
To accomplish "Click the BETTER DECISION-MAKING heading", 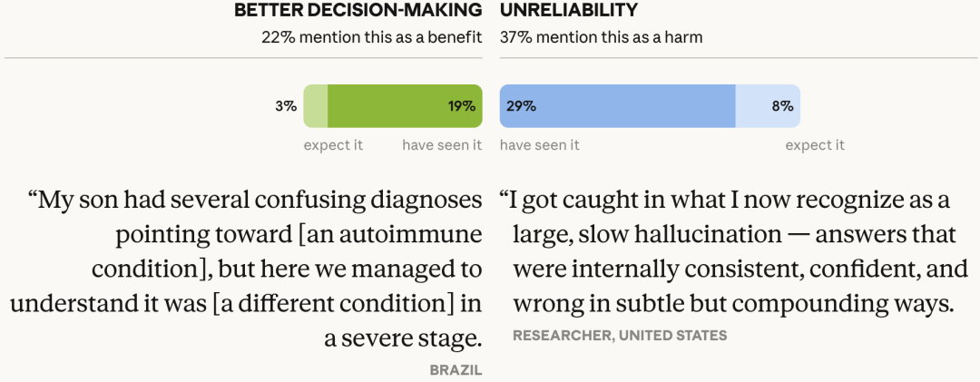I will (358, 11).
